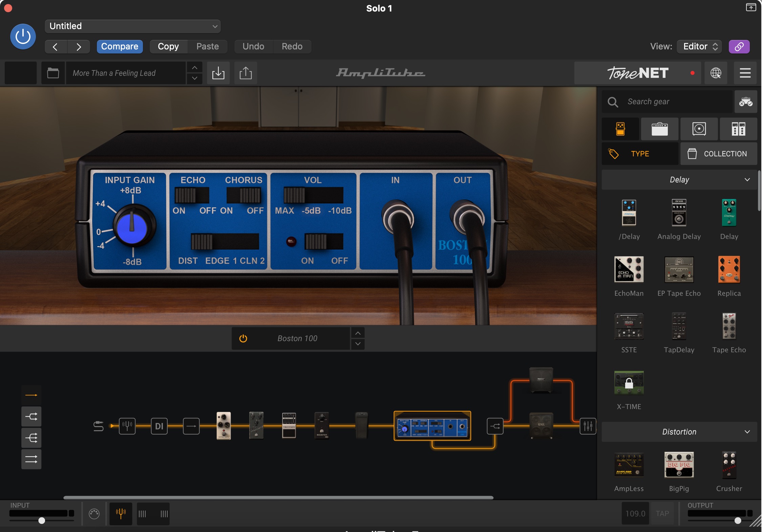The image size is (762, 532).
Task: Select the Boston 100 amp in chain
Action: point(432,426)
